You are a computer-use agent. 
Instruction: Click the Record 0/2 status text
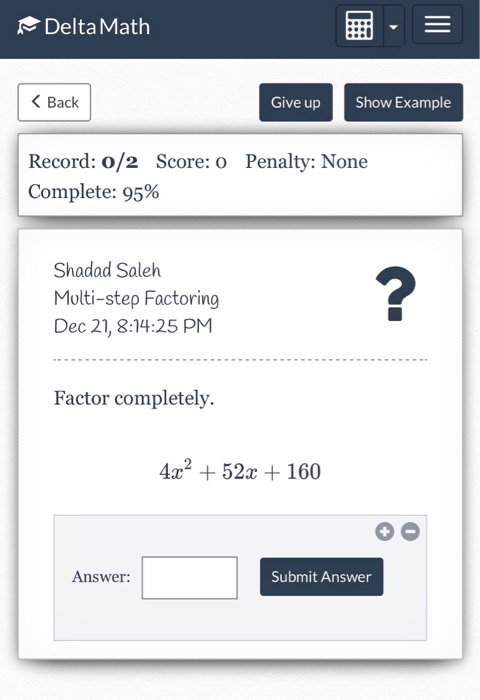point(83,161)
